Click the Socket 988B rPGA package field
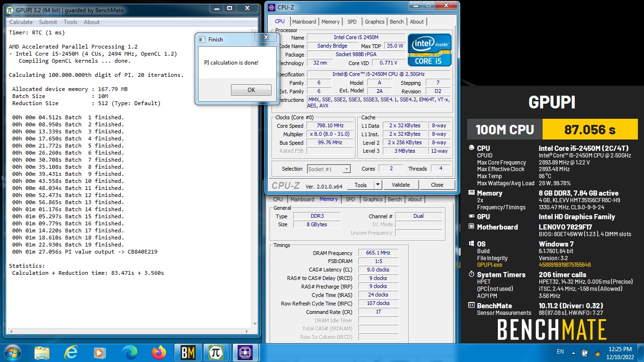Image resolution: width=644 pixels, height=362 pixels. coord(356,55)
